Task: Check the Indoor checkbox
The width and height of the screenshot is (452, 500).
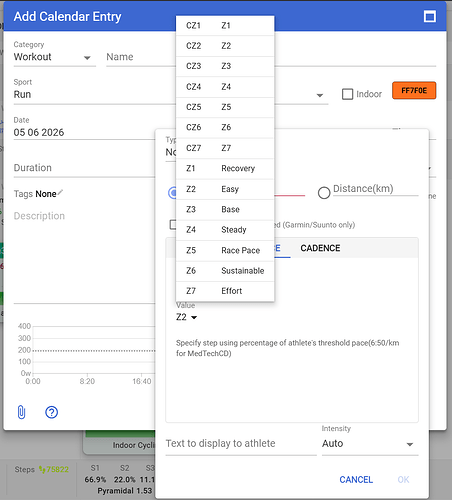Action: pos(347,94)
